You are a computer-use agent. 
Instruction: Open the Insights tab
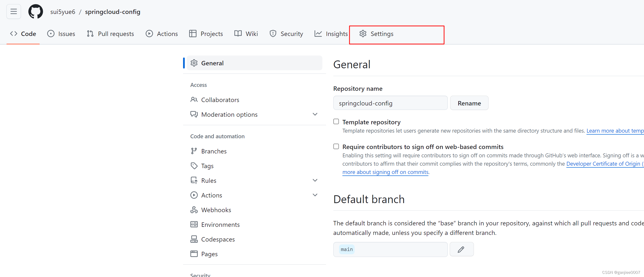coord(336,34)
